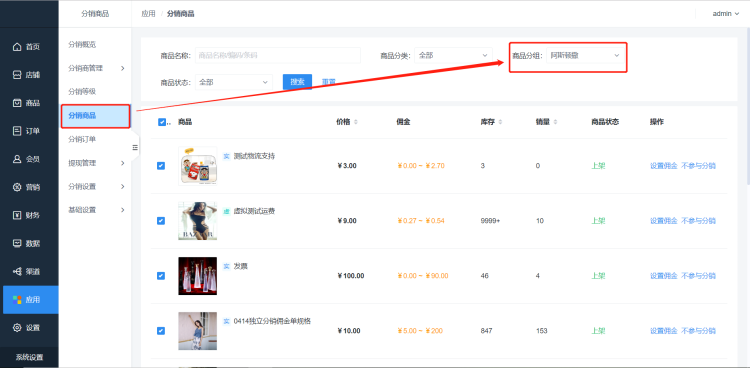Click the share icon beside 渠道

coord(17,272)
